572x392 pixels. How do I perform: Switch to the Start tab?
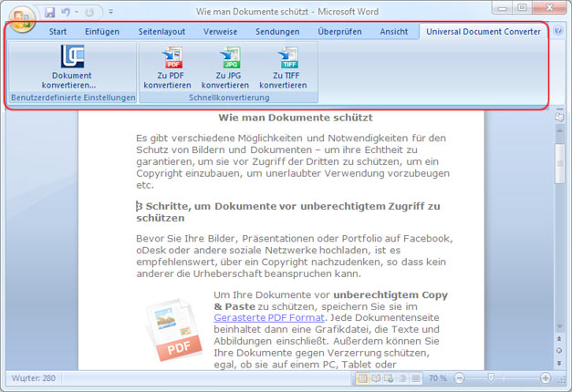click(58, 32)
